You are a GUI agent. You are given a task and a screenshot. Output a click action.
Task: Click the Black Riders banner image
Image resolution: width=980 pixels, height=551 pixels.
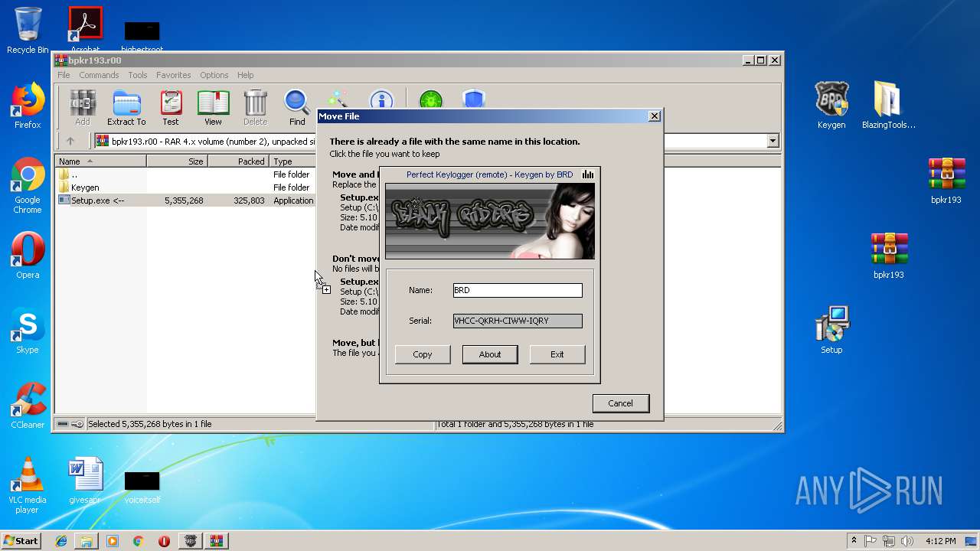[490, 221]
